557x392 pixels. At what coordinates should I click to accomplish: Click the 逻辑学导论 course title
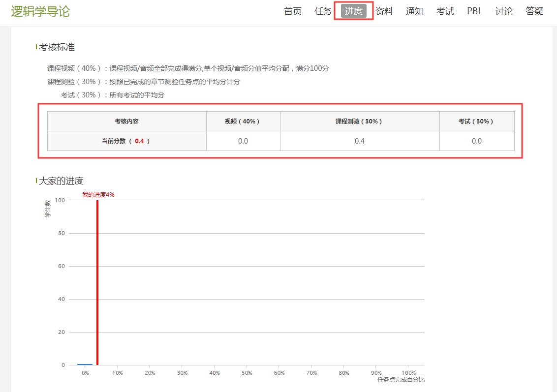click(x=40, y=11)
